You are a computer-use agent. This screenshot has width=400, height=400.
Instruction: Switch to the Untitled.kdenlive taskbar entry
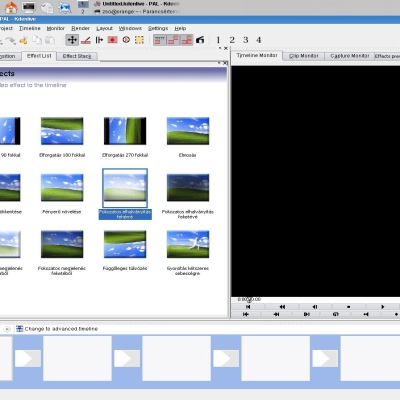coord(137,4)
